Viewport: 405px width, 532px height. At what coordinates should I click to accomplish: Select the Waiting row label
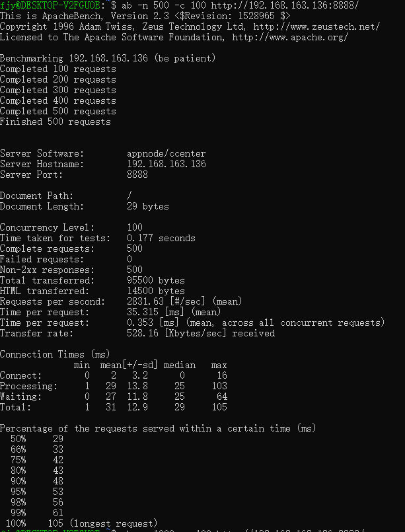[x=21, y=397]
